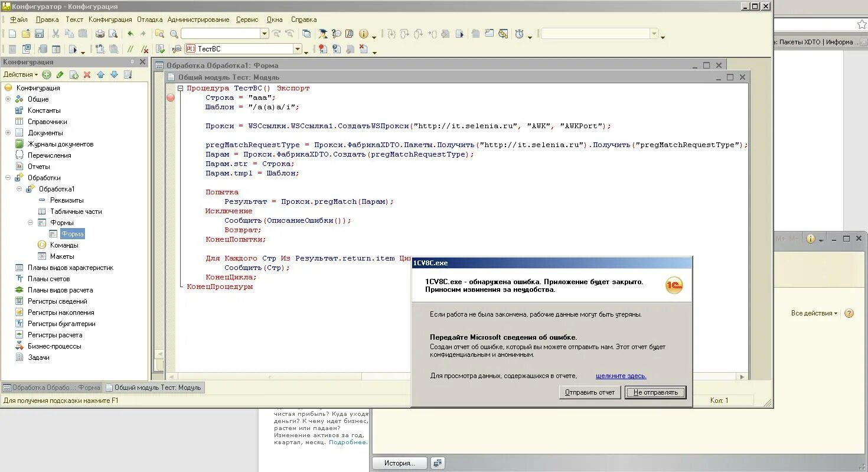Move item up with blue up arrow
868x472 pixels.
coord(100,74)
